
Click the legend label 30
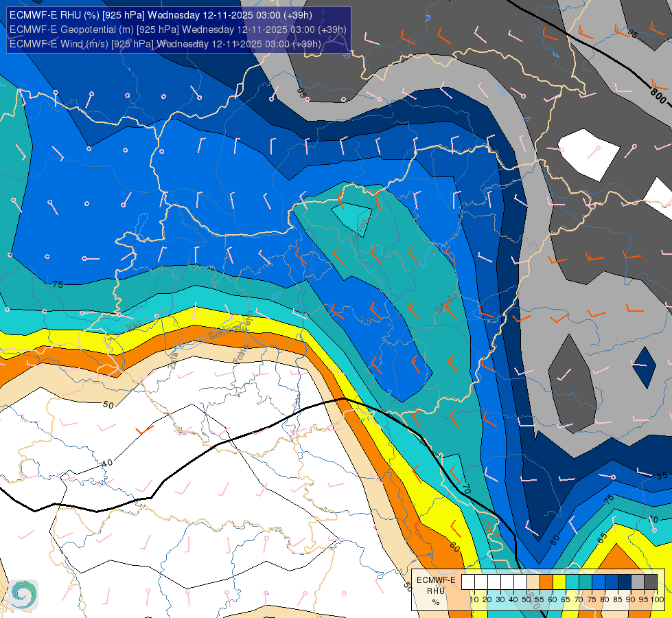coord(500,599)
